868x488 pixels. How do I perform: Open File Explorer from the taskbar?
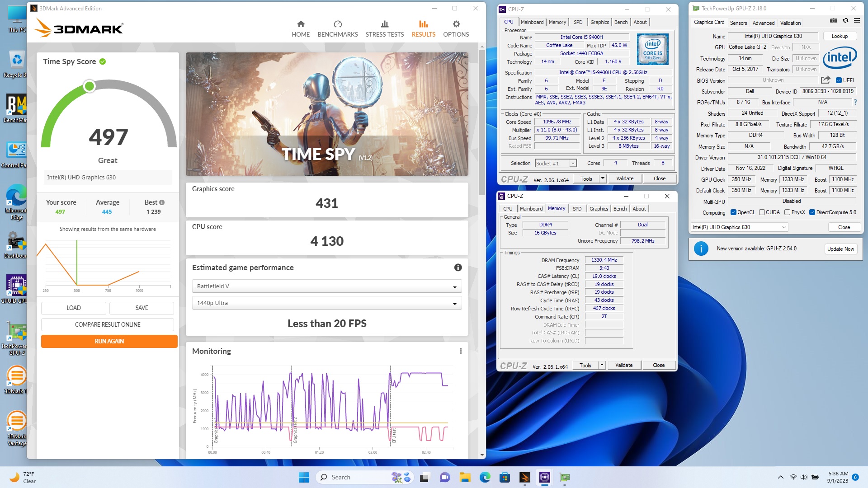point(465,477)
